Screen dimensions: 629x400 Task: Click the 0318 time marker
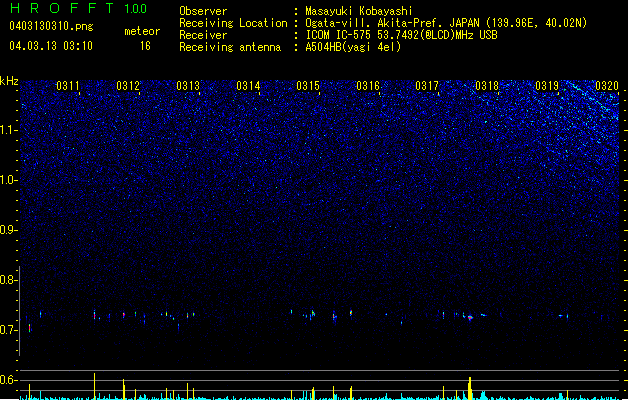point(487,86)
